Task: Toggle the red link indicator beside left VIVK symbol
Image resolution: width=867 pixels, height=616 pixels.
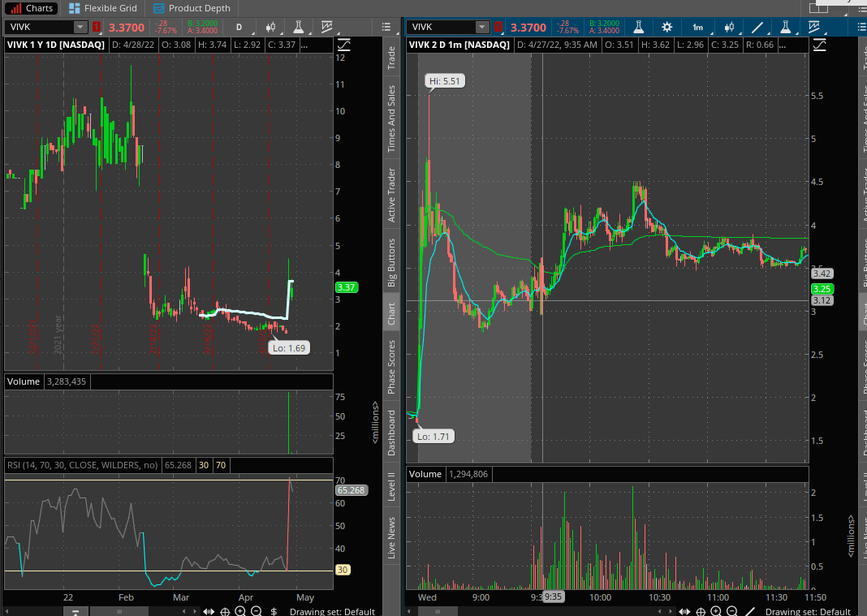Action: click(96, 28)
